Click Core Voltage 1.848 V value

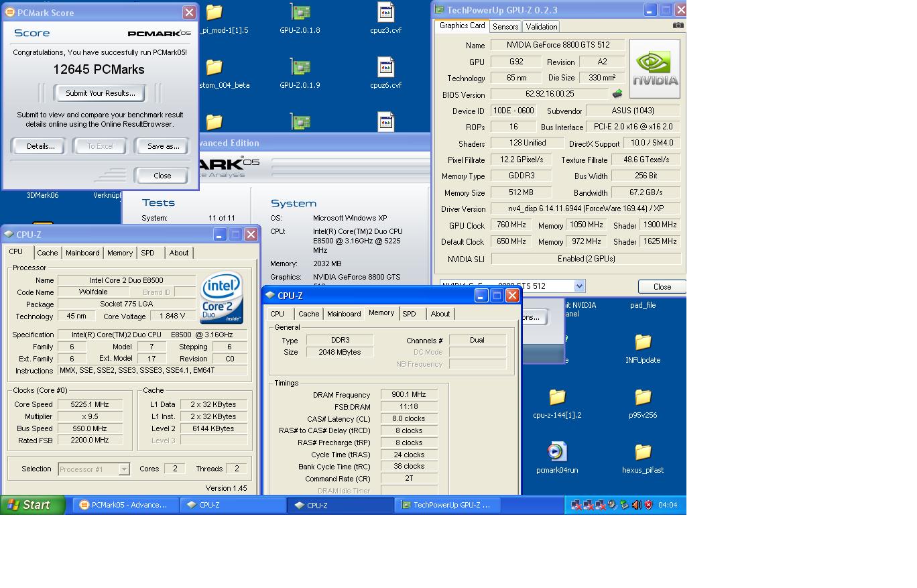(x=173, y=316)
